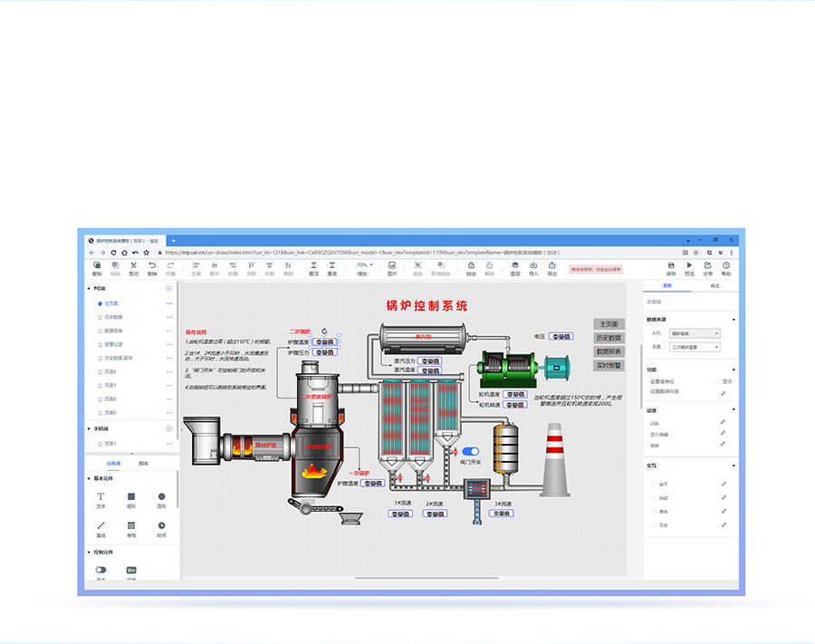The width and height of the screenshot is (815, 644).
Task: Open the 从机 dropdown showing 锅炉系统
Action: tap(695, 333)
